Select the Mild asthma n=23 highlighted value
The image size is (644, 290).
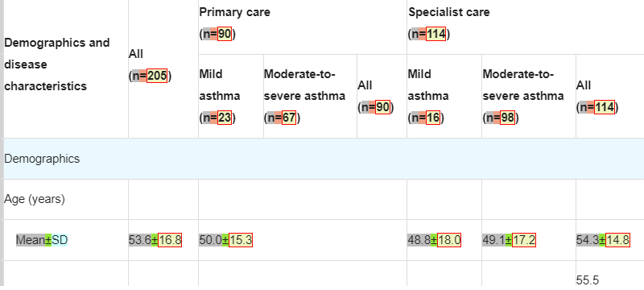[x=225, y=118]
